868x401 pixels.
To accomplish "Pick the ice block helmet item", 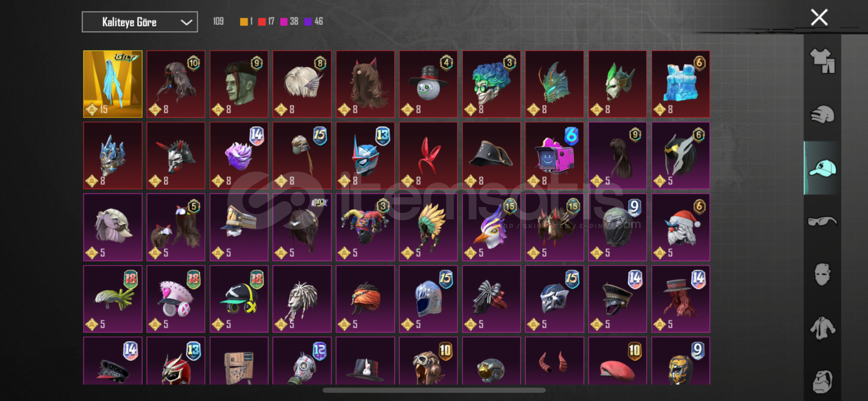I will pyautogui.click(x=680, y=84).
